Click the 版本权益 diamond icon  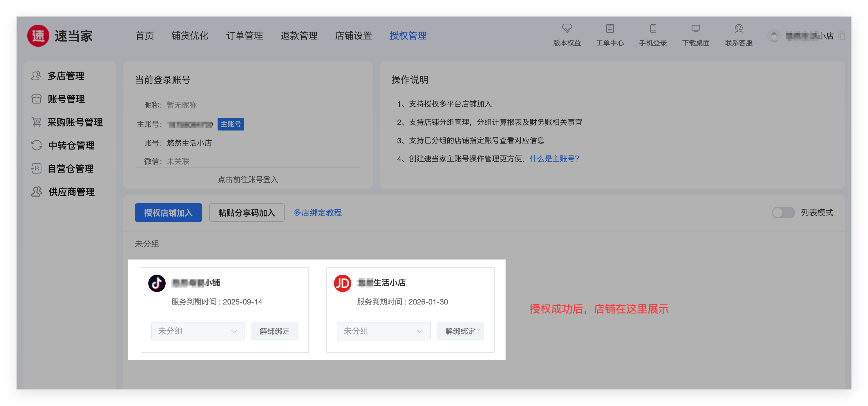[567, 28]
